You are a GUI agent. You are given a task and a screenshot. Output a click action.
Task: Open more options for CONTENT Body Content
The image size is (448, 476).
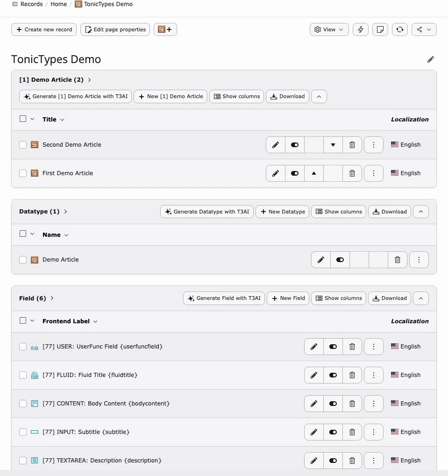click(x=374, y=404)
